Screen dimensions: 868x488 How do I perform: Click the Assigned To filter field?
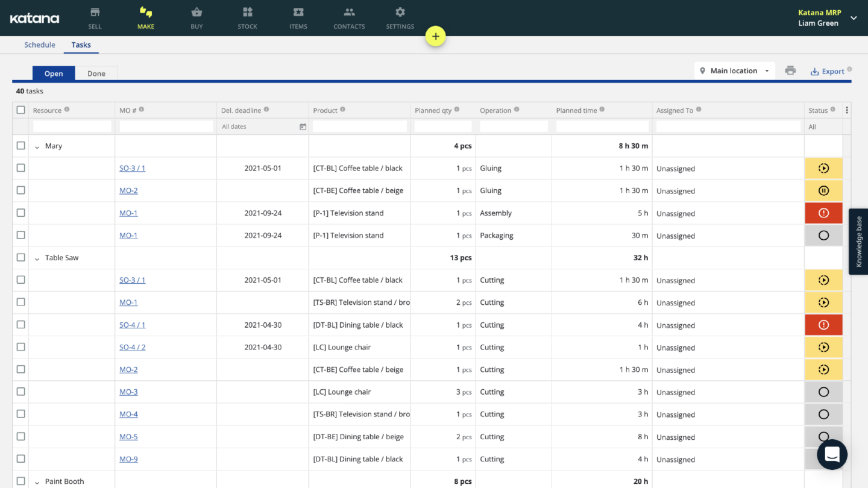(728, 127)
